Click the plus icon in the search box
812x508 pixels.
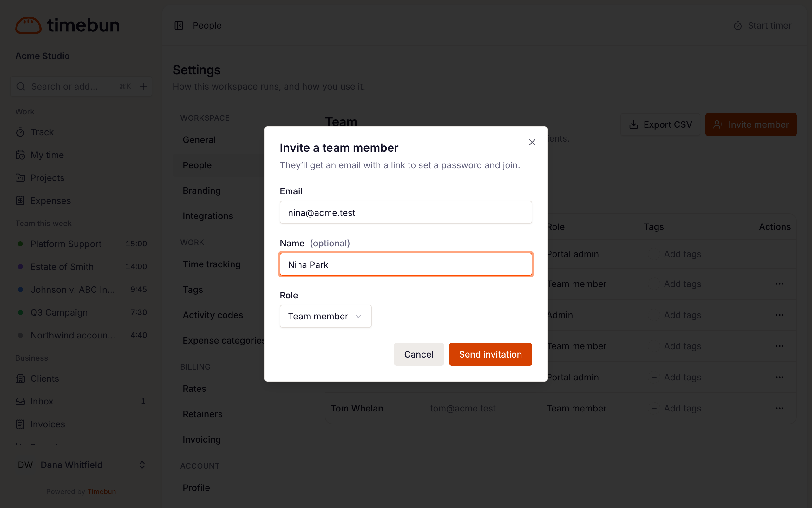pos(143,86)
